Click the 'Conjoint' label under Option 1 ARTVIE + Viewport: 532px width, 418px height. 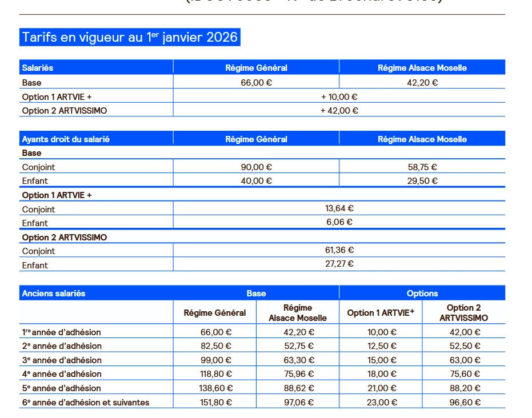(x=38, y=210)
